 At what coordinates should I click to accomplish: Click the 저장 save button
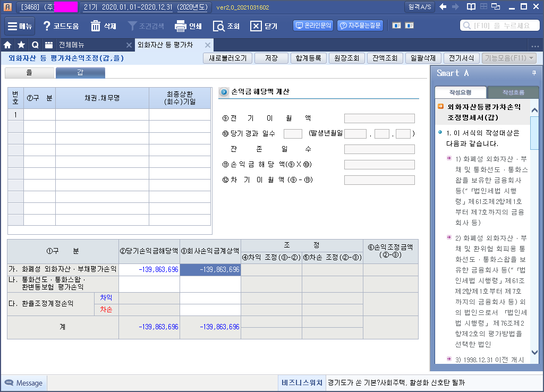pyautogui.click(x=271, y=58)
